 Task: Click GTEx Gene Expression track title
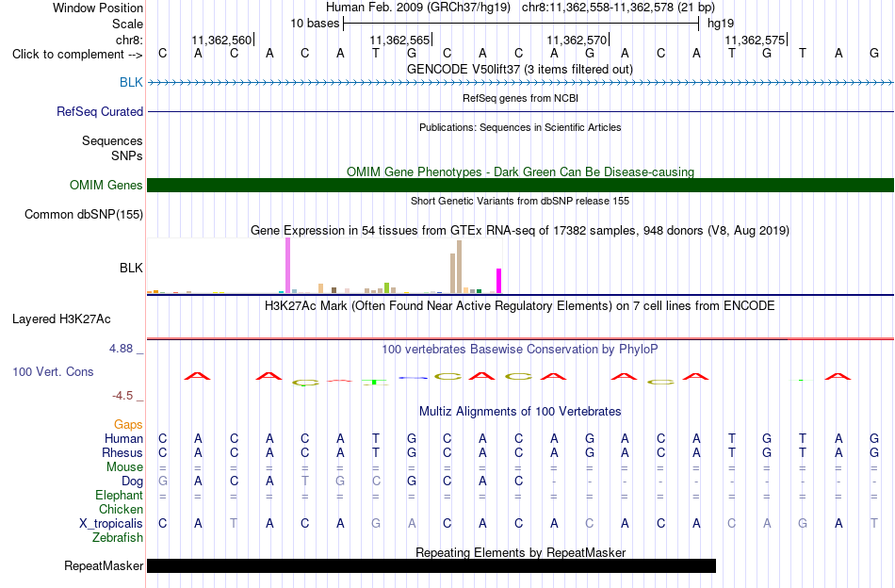click(520, 231)
